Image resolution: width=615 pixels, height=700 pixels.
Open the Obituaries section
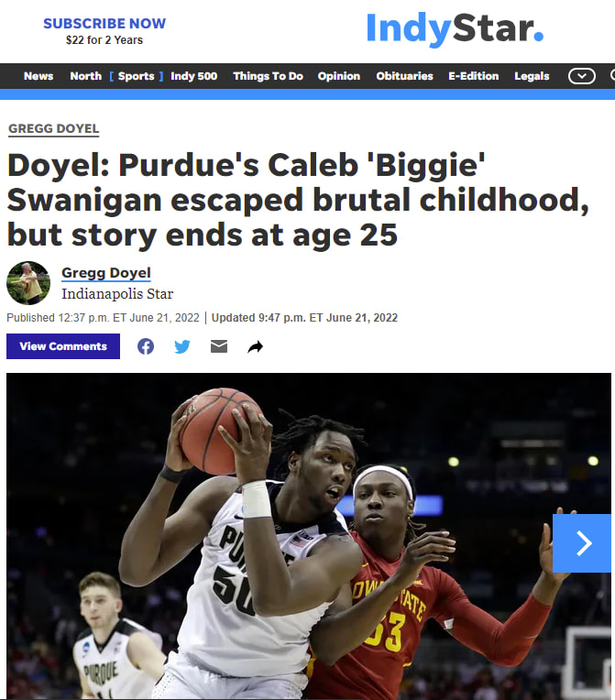pyautogui.click(x=404, y=76)
